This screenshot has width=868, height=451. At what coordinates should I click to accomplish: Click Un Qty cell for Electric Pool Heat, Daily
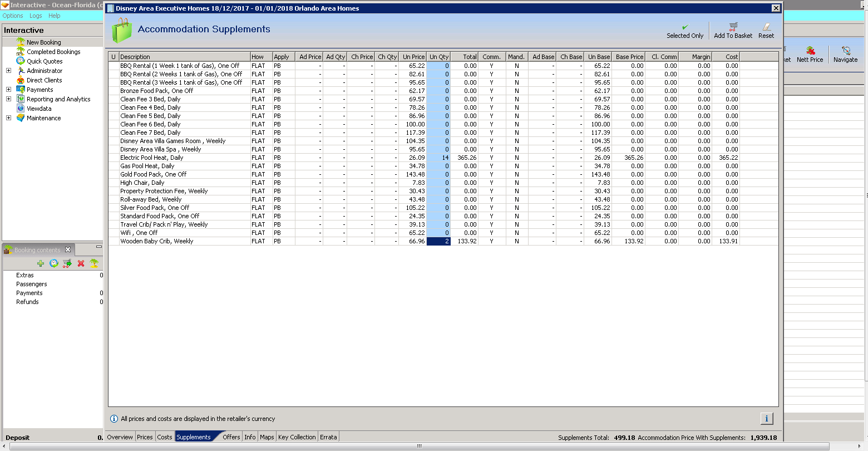pyautogui.click(x=438, y=158)
